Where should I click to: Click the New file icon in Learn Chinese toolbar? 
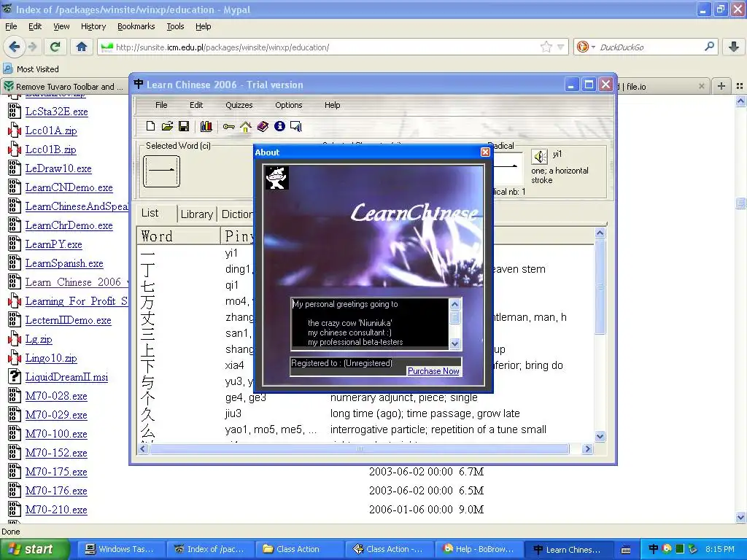click(x=150, y=126)
